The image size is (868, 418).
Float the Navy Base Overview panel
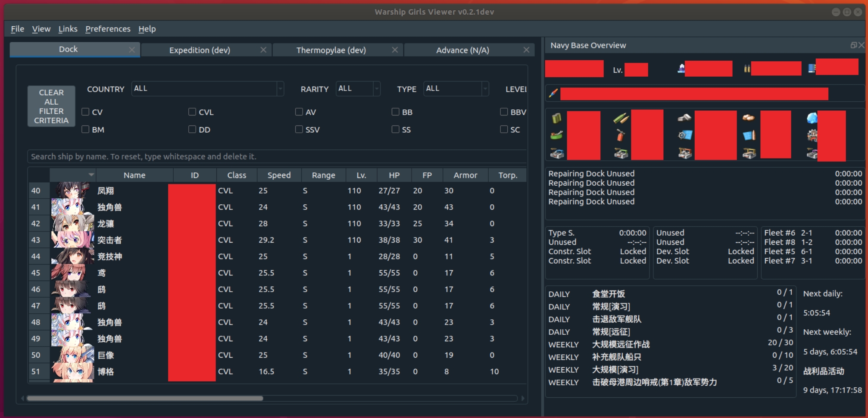pos(853,45)
